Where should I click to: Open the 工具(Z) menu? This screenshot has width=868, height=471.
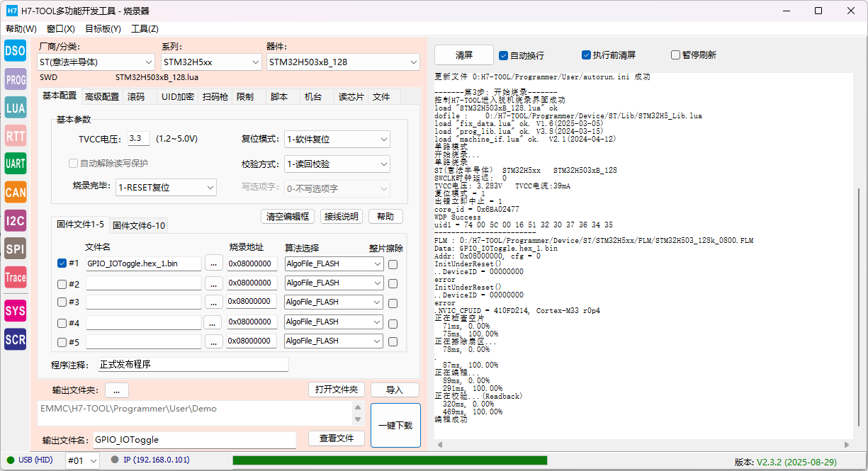tap(145, 29)
